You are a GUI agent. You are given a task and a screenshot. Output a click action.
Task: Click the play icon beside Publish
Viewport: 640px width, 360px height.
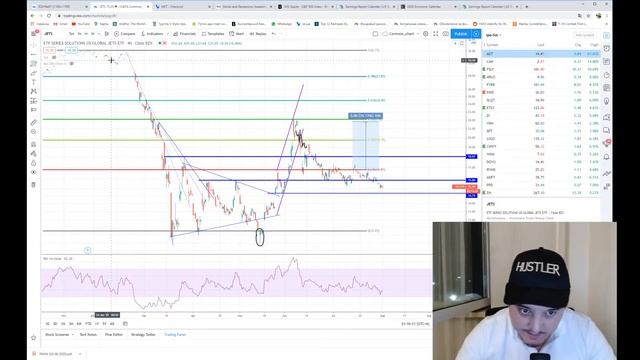(476, 33)
